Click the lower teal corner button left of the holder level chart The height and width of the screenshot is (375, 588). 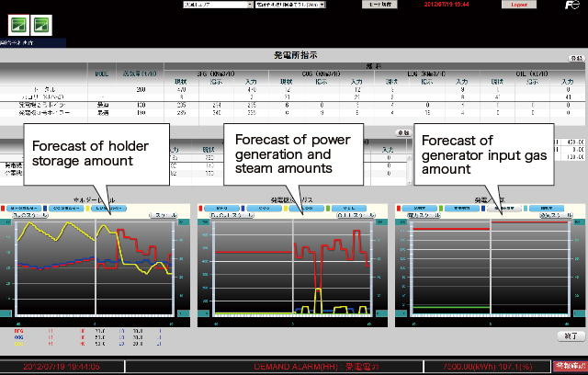tap(6, 313)
